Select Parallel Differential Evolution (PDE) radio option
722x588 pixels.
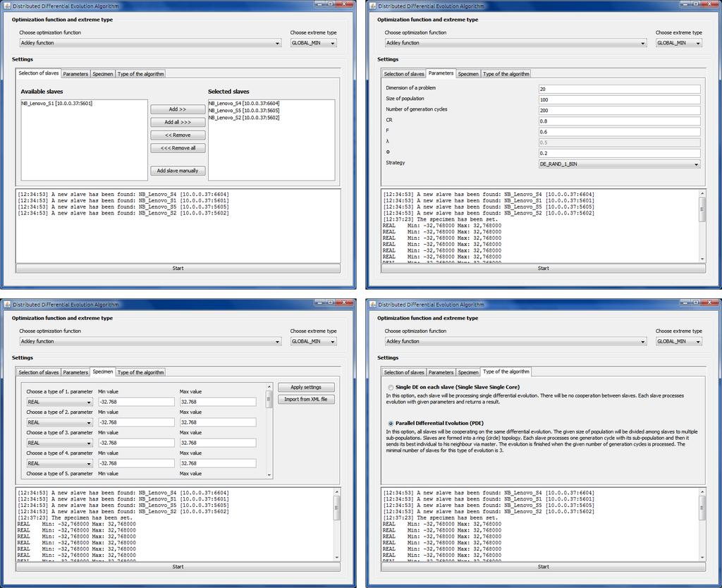[x=391, y=423]
